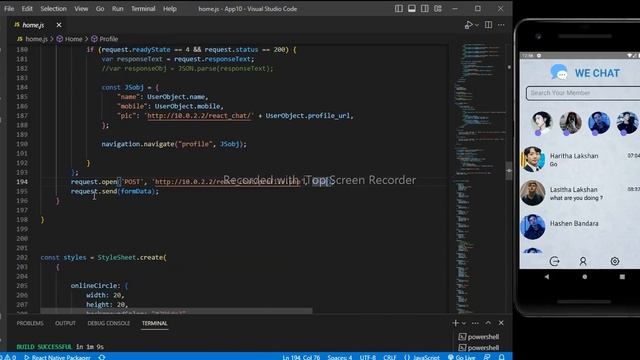Viewport: 640px width, 360px height.
Task: Create a new terminal with plus icon
Action: coord(456,323)
